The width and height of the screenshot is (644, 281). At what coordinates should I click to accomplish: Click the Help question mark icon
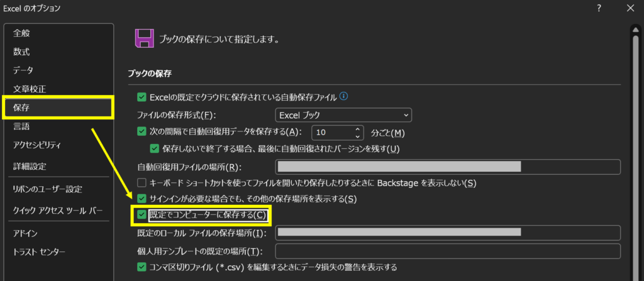tap(598, 8)
